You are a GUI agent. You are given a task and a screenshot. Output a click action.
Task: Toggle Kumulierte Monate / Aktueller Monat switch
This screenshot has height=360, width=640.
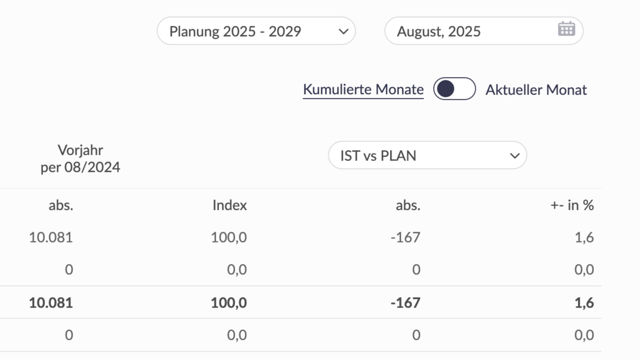[x=454, y=89]
